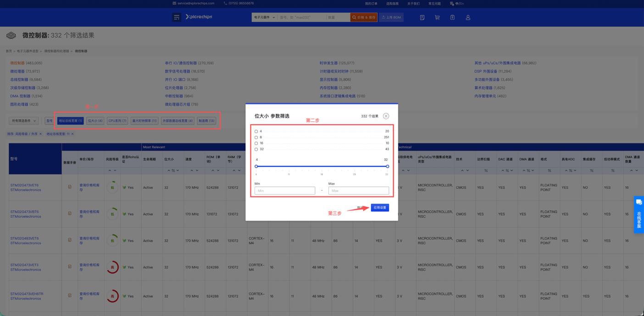
Task: Sort the RAM column with its arrows
Action: pos(236,170)
